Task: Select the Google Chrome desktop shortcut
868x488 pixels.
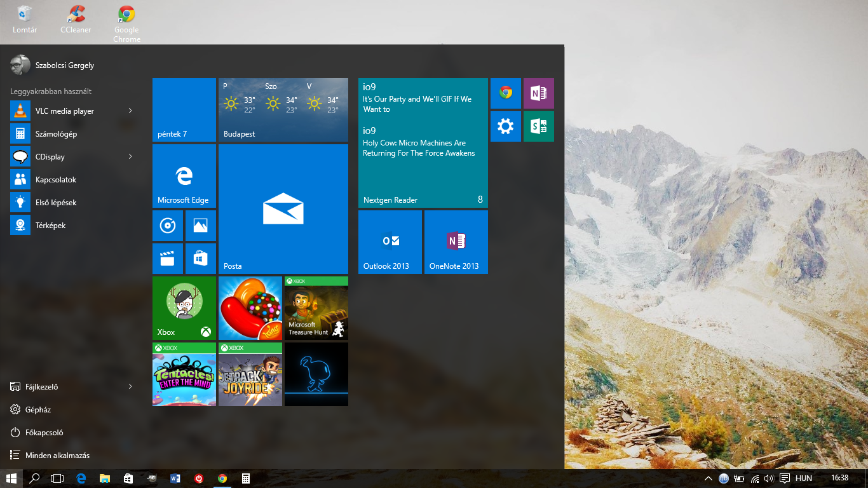Action: (126, 24)
